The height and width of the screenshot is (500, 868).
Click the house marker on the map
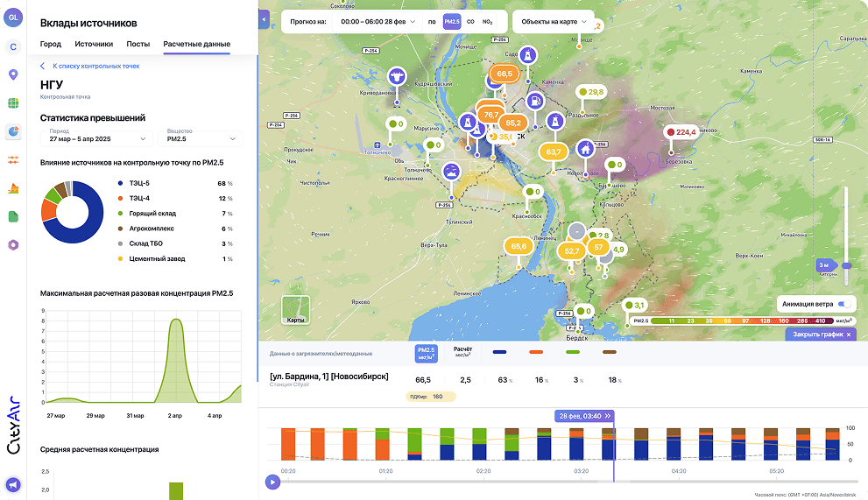coord(585,149)
